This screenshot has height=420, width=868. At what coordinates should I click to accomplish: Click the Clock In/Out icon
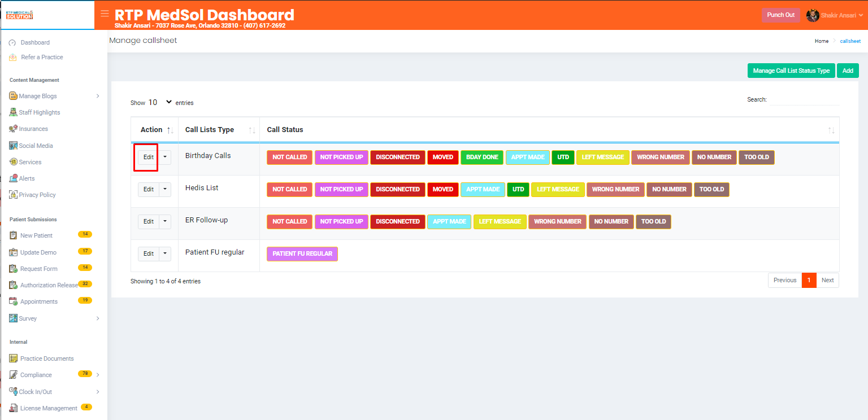13,392
